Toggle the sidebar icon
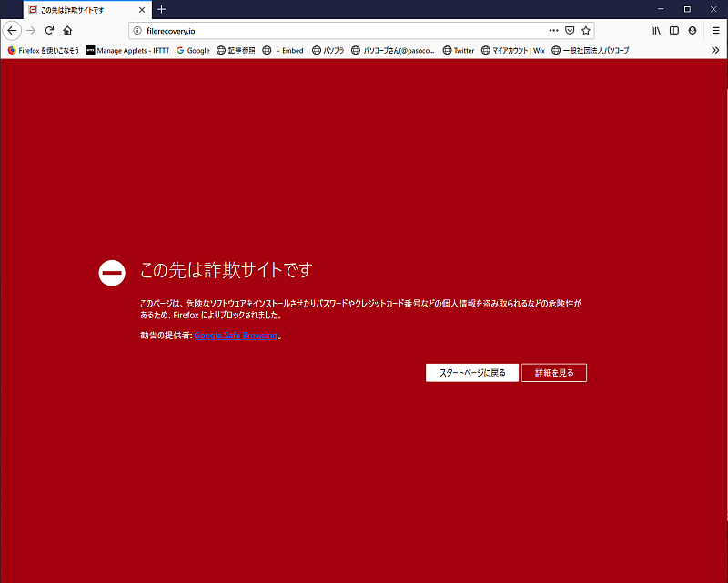The width and height of the screenshot is (728, 583). [674, 31]
